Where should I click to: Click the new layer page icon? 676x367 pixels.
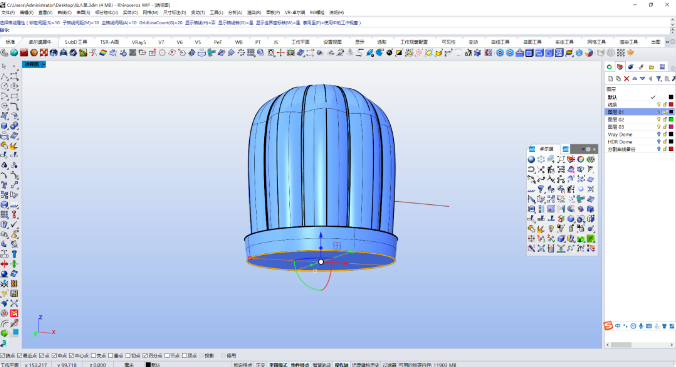610,78
